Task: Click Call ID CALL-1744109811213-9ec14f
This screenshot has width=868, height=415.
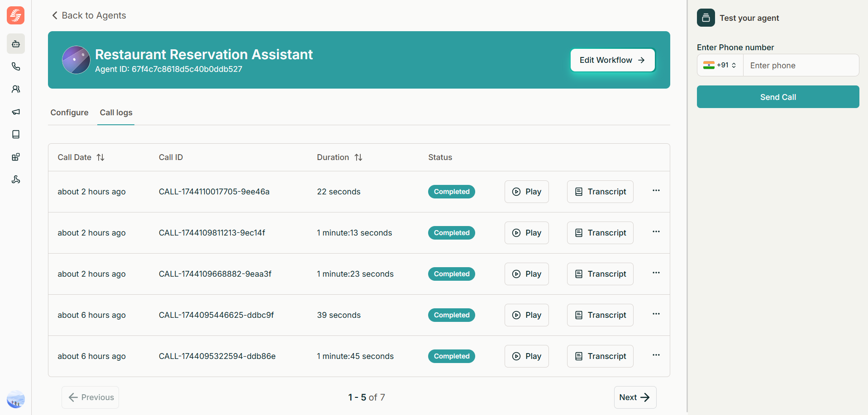Action: [x=212, y=233]
